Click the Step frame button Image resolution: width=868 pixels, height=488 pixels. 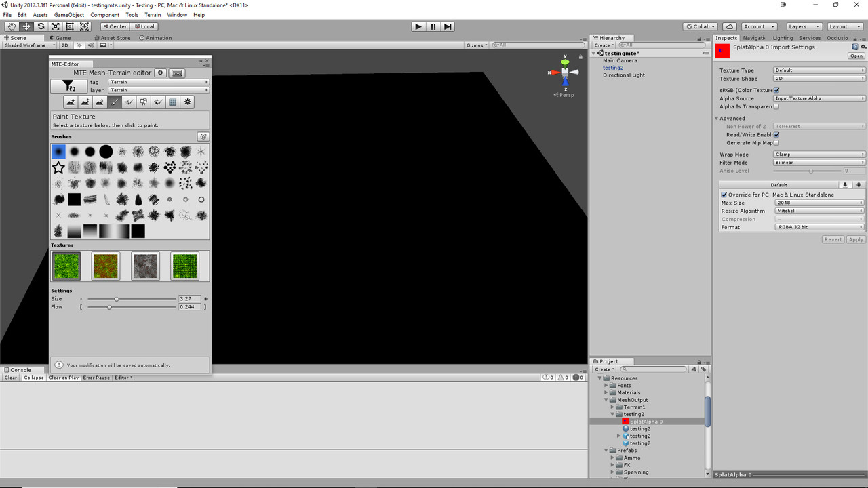click(448, 26)
